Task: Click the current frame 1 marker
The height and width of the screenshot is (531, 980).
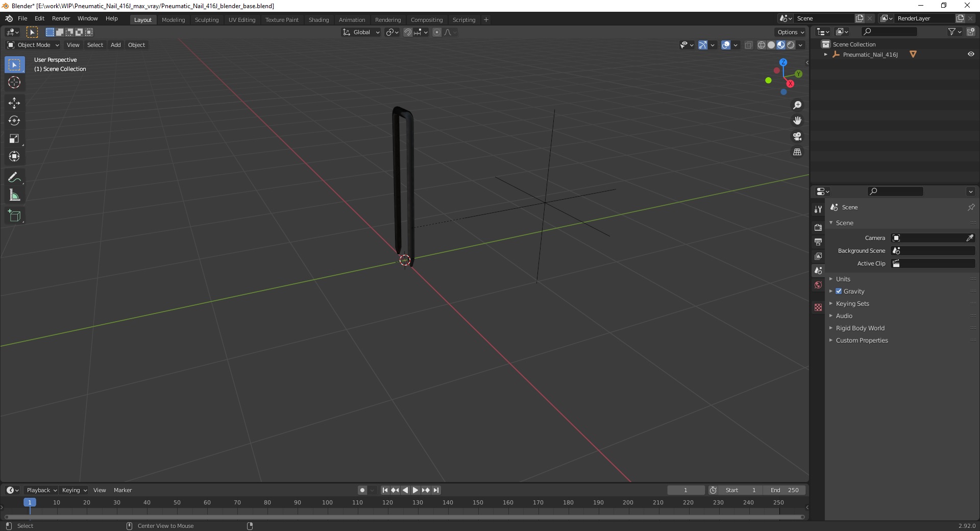Action: [x=30, y=502]
